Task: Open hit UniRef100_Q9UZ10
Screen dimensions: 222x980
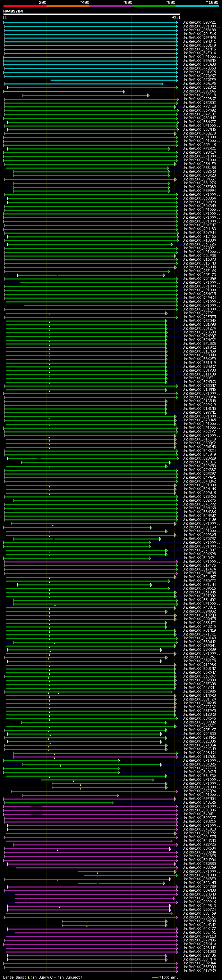Action: (x=199, y=821)
